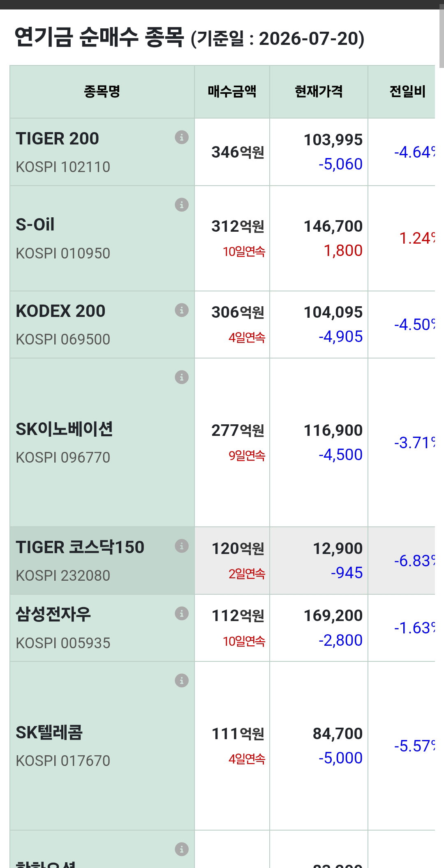The image size is (444, 868).
Task: Open the info icon in SK이노베이션 row
Action: click(182, 377)
